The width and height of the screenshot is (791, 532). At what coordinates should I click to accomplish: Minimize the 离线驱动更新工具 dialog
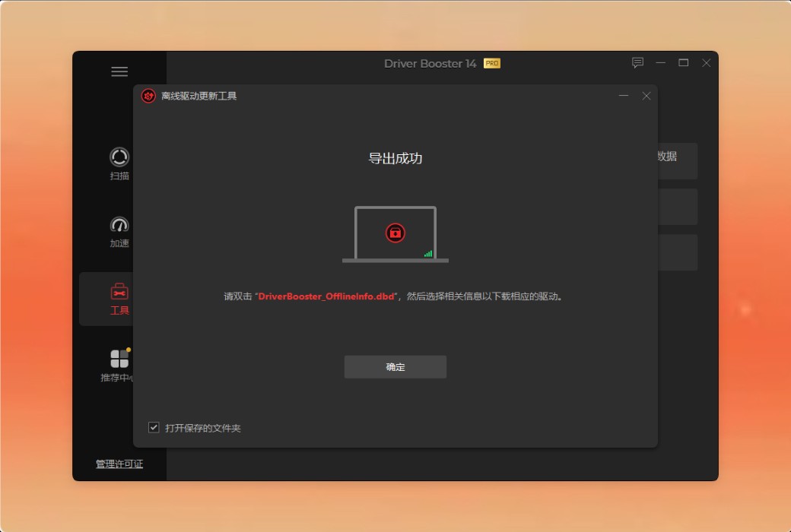coord(624,96)
